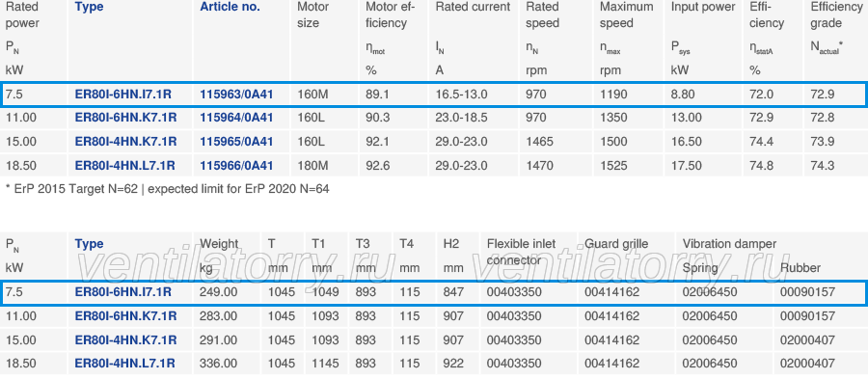Click the 'Vibration damper' column header
Viewport: 868px width, 379px height.
tap(730, 244)
